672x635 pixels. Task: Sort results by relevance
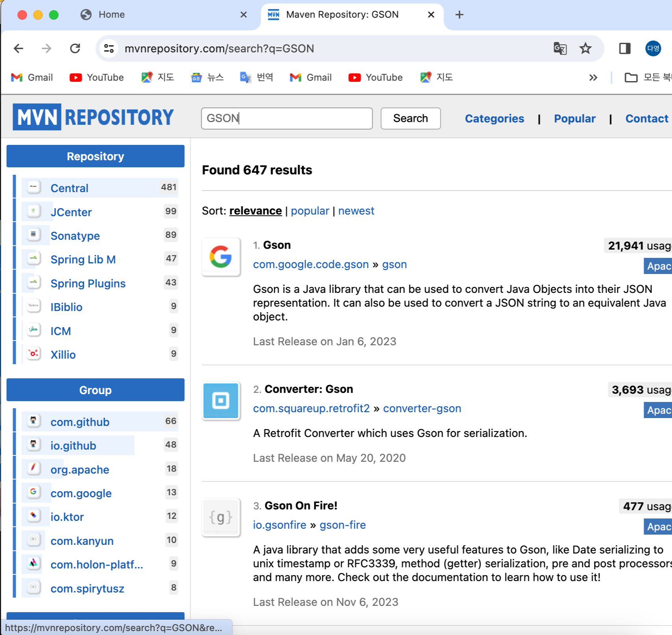(255, 211)
